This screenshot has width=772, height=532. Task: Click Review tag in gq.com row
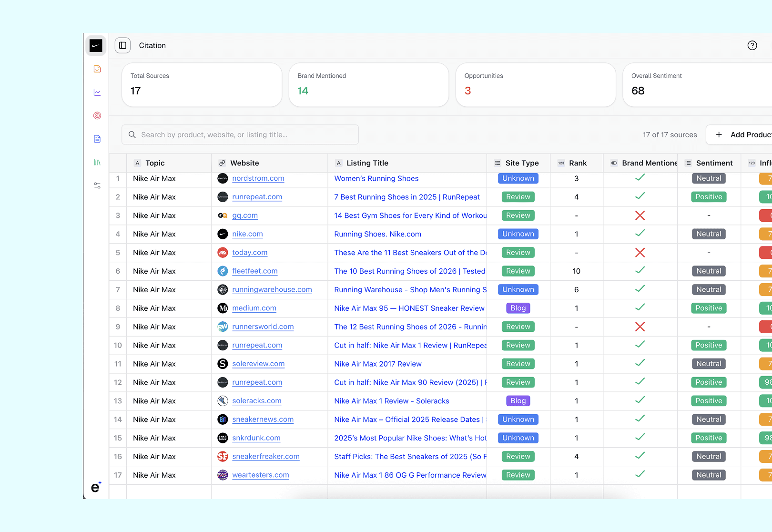(x=518, y=215)
